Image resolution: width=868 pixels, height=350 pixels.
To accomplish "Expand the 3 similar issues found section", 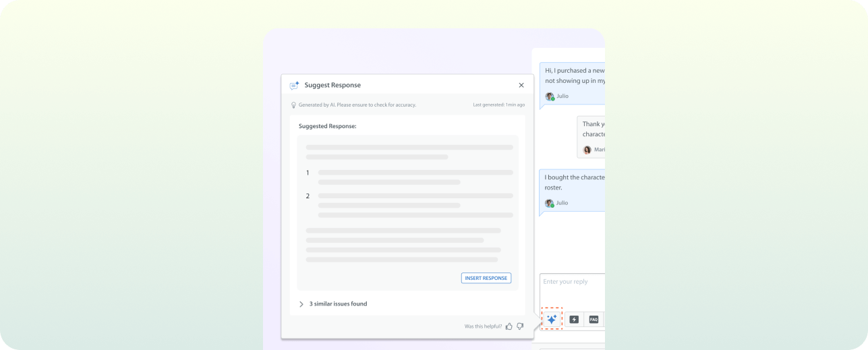I will click(301, 304).
